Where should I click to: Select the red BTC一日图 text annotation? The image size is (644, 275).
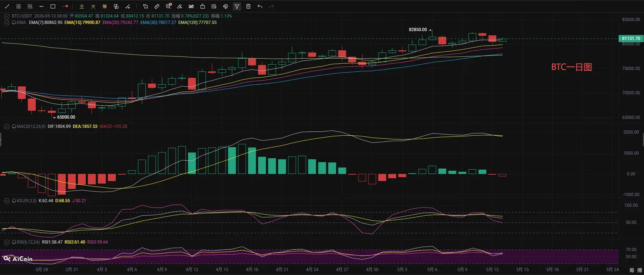coord(571,67)
